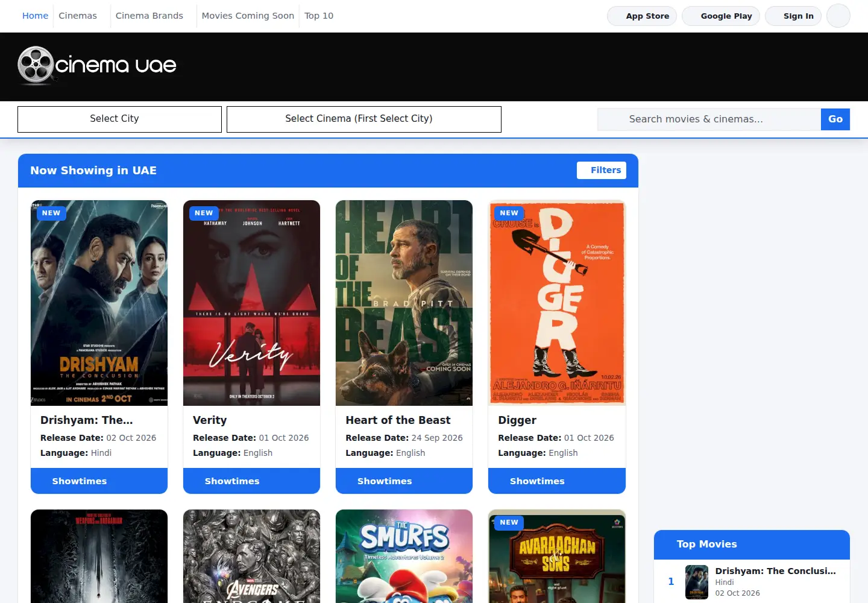Click the Heart of the Beast title
This screenshot has height=603, width=868.
tap(398, 420)
